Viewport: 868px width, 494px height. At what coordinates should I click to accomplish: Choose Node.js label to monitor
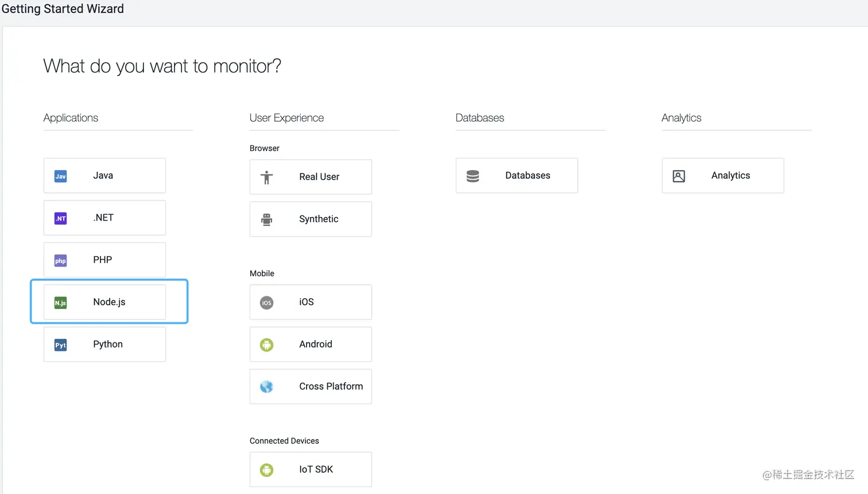(109, 302)
